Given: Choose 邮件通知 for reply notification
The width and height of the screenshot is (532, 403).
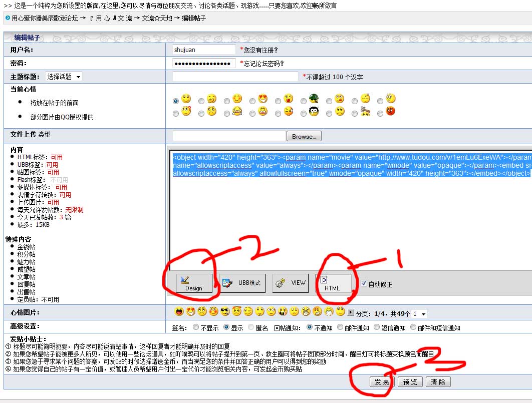Looking at the screenshot, I should pos(340,328).
